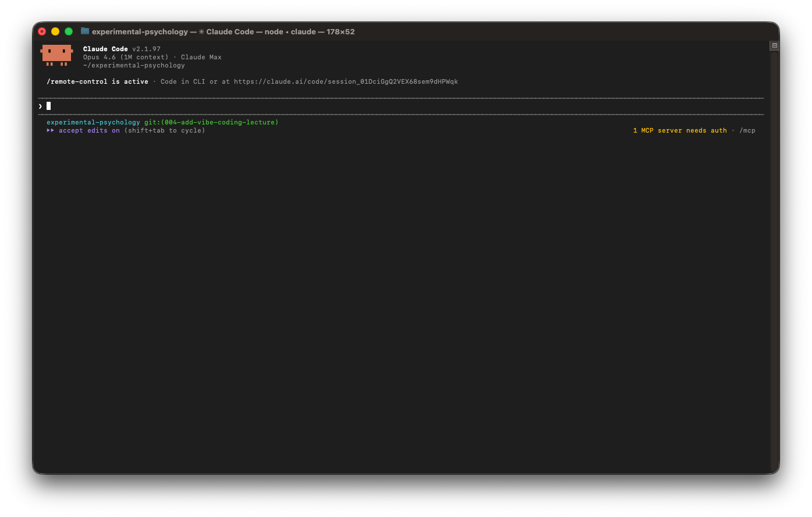This screenshot has width=812, height=517.
Task: Click the scrollback marker icon at top right
Action: coord(774,45)
